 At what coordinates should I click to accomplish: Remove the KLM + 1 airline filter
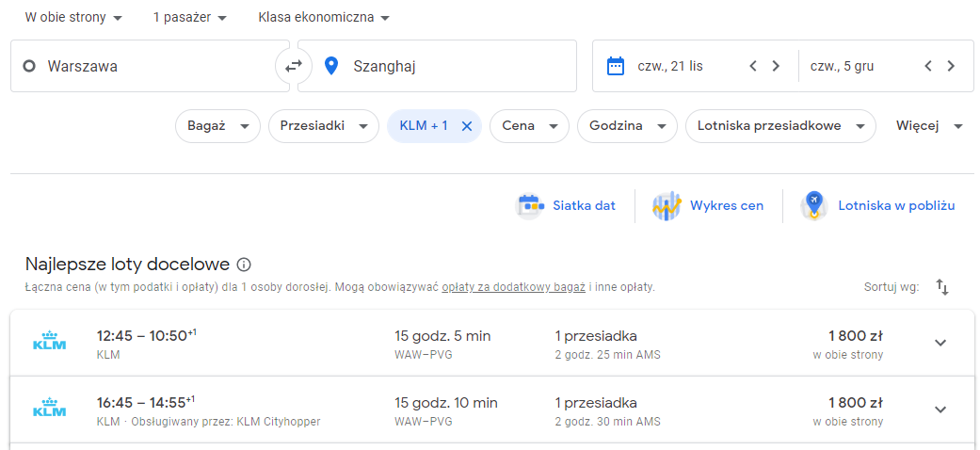tap(466, 126)
